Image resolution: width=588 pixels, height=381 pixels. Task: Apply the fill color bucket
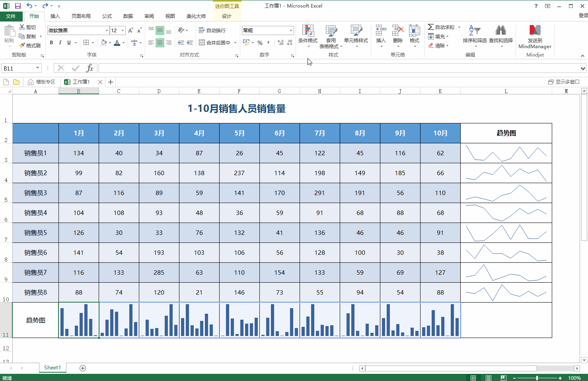(103, 43)
